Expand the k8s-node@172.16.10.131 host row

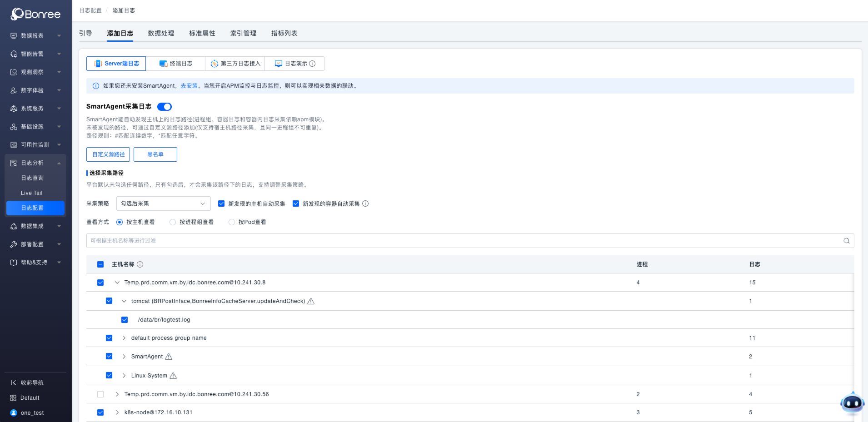[x=117, y=412]
